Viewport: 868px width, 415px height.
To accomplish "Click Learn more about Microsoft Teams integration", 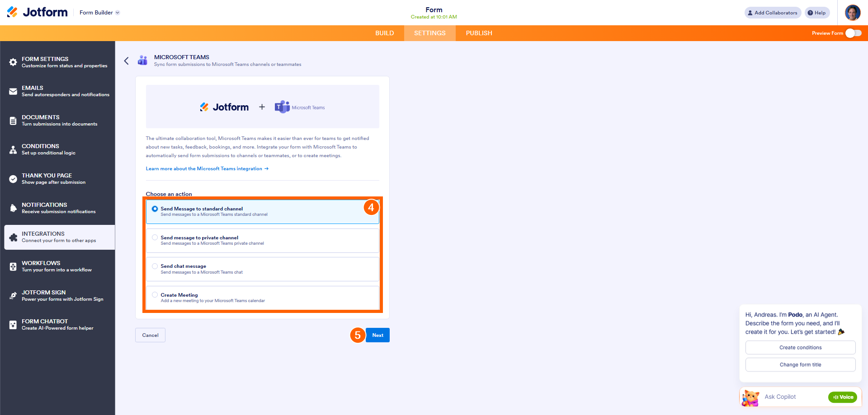I will click(x=203, y=168).
